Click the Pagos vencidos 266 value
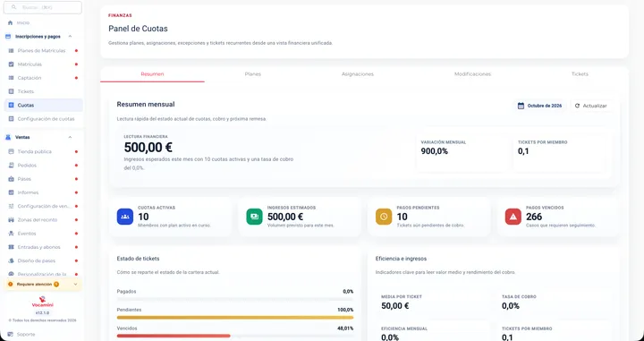 coord(534,217)
